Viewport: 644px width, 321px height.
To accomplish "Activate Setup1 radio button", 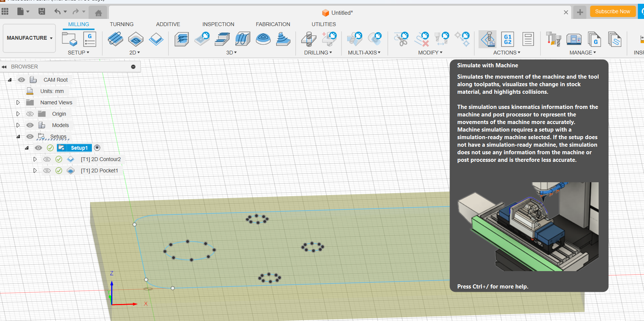I will click(x=97, y=147).
